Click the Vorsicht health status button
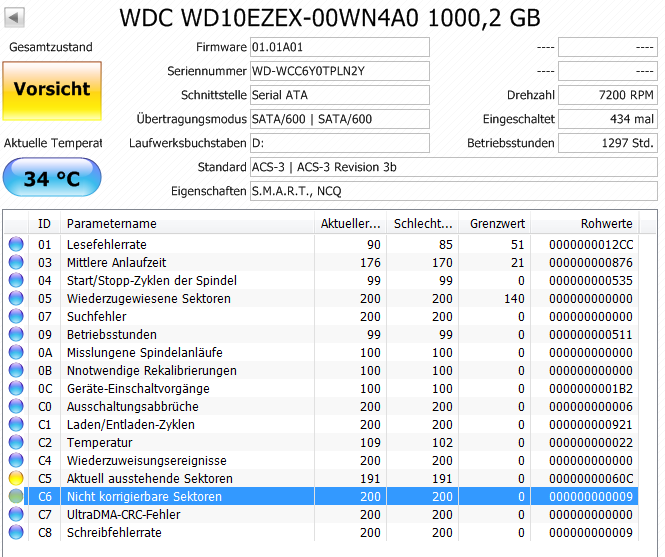Image resolution: width=665 pixels, height=557 pixels. tap(52, 91)
